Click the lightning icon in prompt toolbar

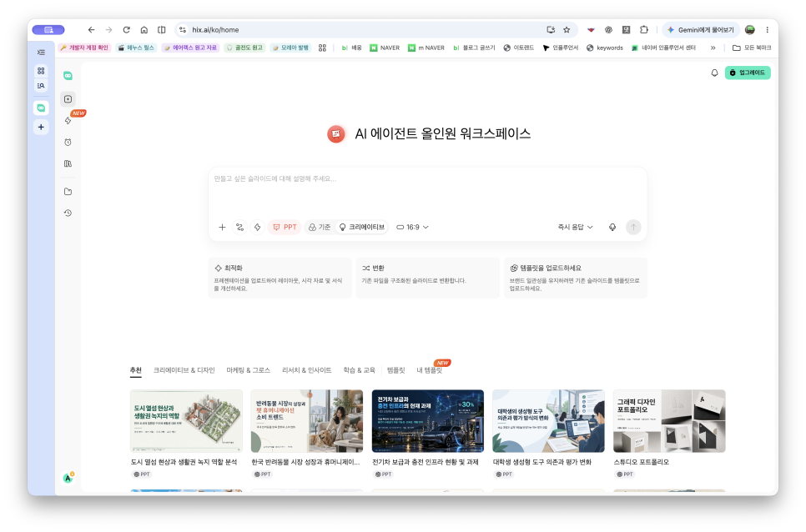258,227
